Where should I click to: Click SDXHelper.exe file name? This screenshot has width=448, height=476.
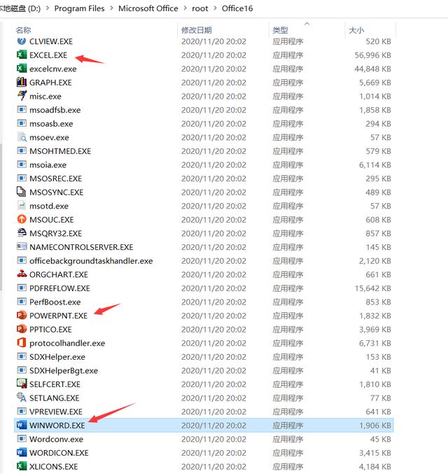click(57, 357)
